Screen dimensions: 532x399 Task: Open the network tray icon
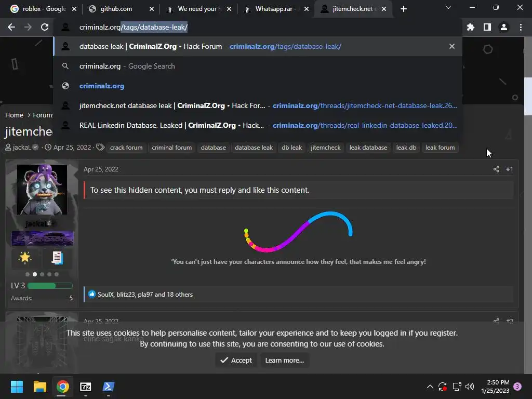pos(457,387)
